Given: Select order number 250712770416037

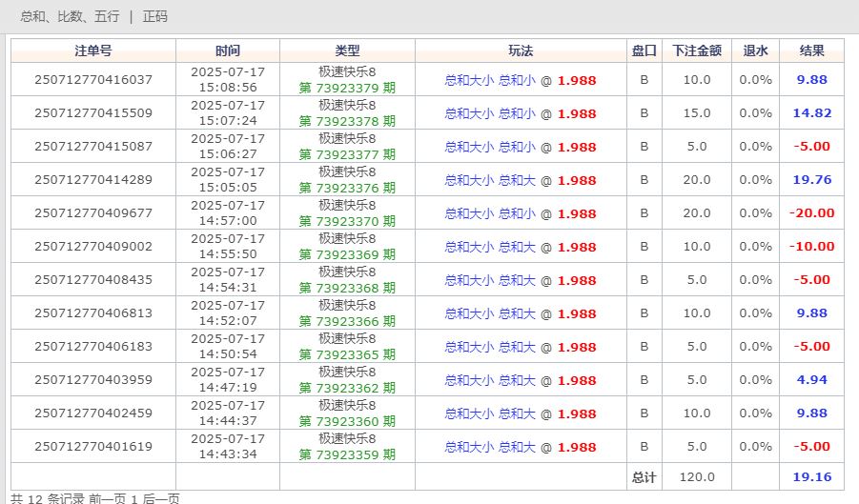Looking at the screenshot, I should 92,80.
